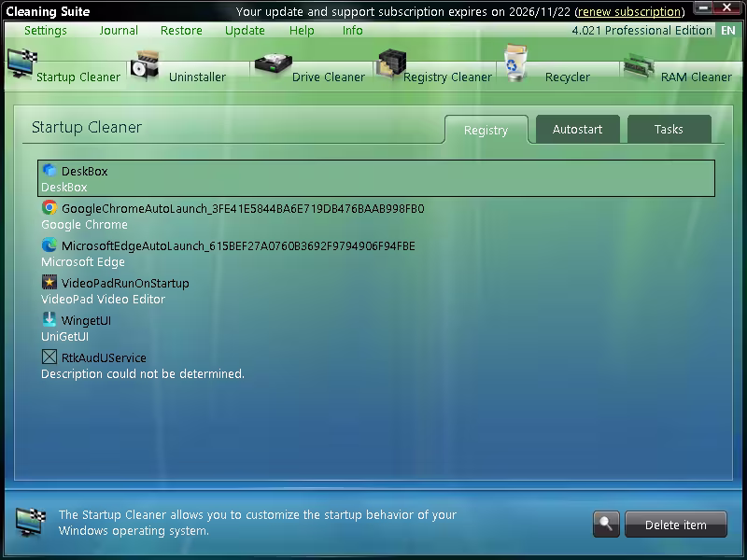The height and width of the screenshot is (560, 747).
Task: Click 'Description could not be determined.' text
Action: (x=143, y=374)
